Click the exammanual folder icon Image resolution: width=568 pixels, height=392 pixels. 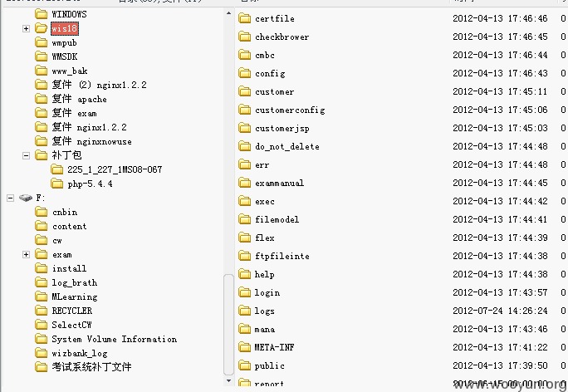[x=244, y=183]
